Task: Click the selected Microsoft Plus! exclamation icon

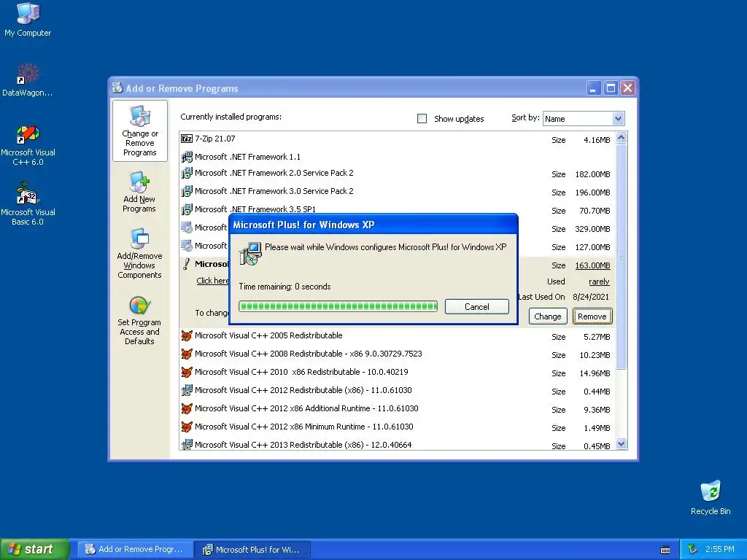Action: point(187,264)
